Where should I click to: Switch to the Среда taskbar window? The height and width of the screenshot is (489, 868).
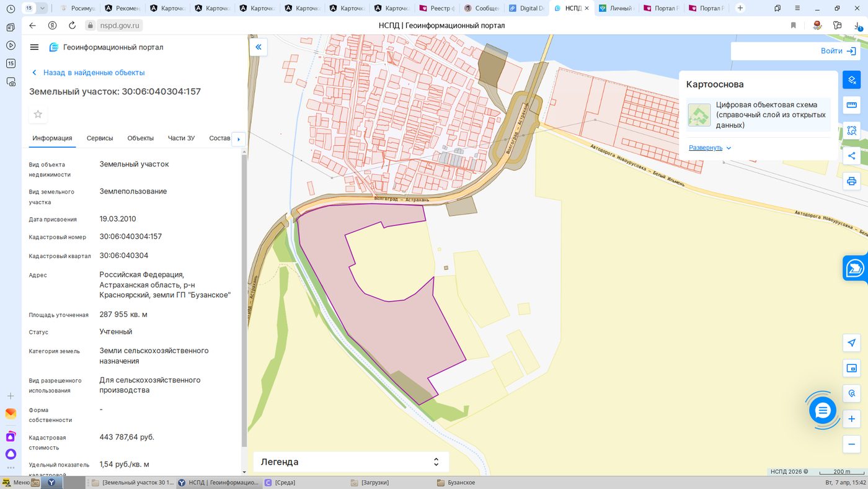tap(281, 483)
